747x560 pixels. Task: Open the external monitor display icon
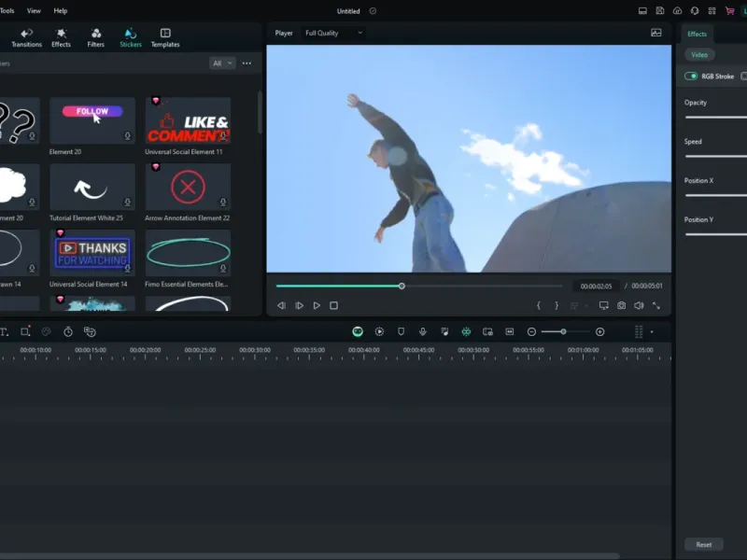coord(603,306)
